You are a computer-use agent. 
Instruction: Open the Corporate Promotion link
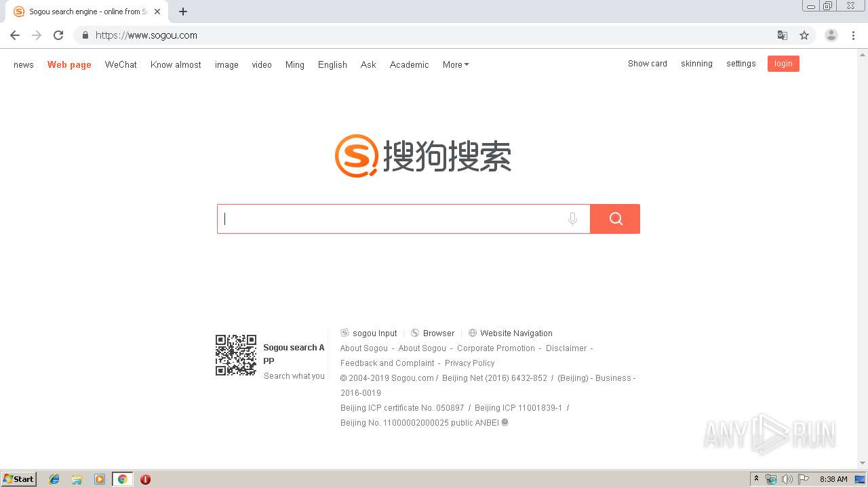pos(496,348)
